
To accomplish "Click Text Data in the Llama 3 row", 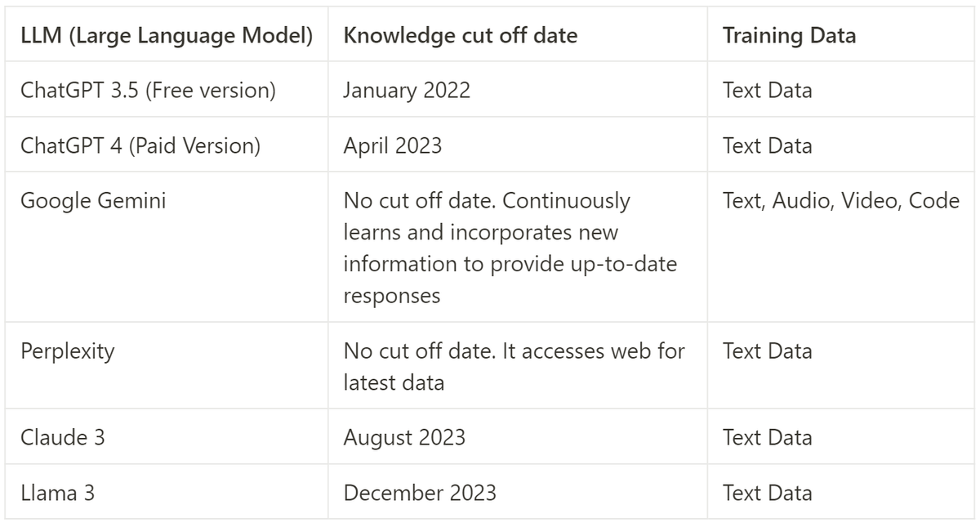I will point(767,493).
